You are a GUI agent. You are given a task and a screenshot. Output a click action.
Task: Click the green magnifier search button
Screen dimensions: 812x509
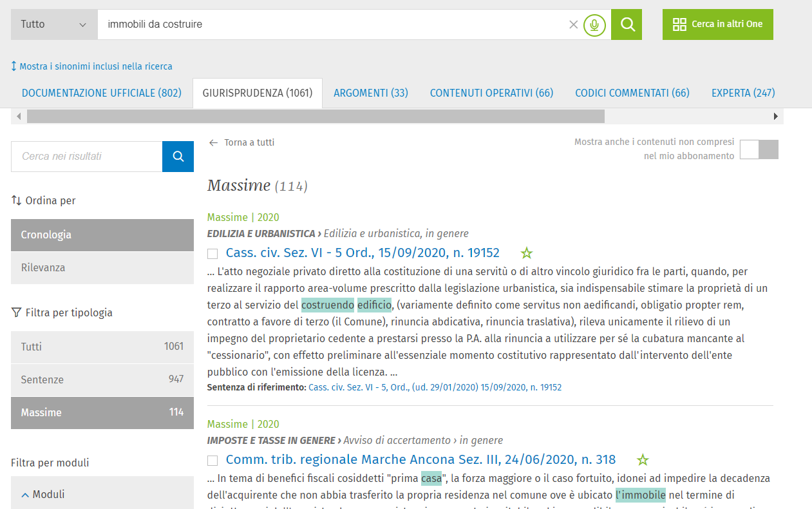626,24
